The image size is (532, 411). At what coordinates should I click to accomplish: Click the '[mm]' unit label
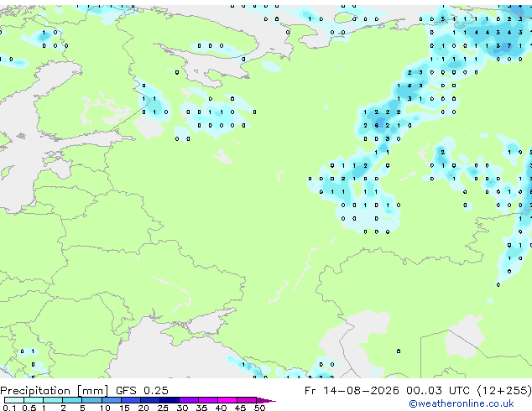point(92,391)
